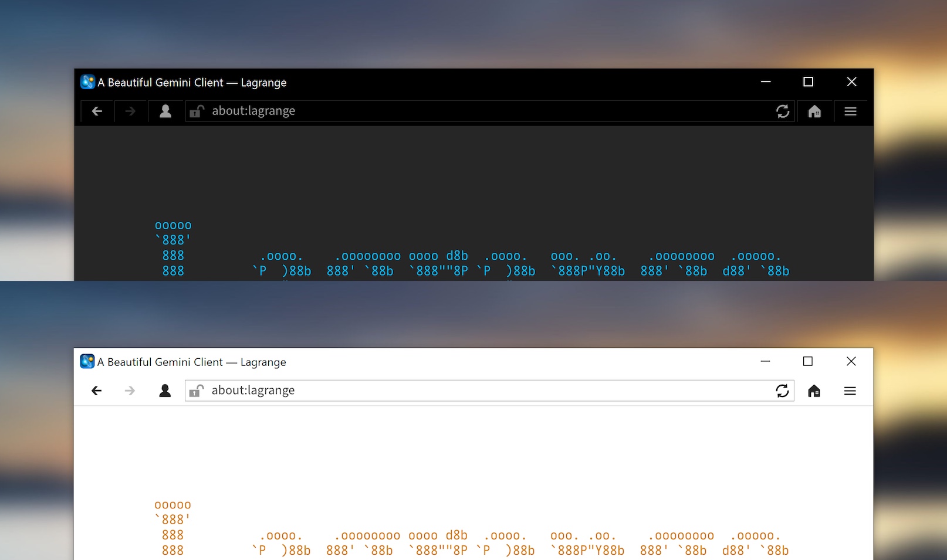
Task: Click the orange 'ooooo' ASCII art line
Action: click(173, 505)
